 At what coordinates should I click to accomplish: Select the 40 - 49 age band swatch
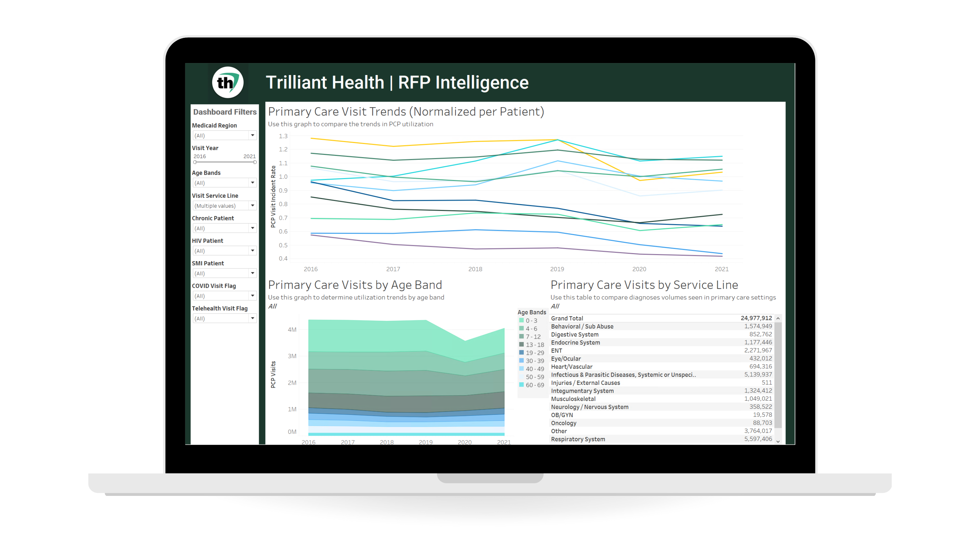click(x=522, y=369)
